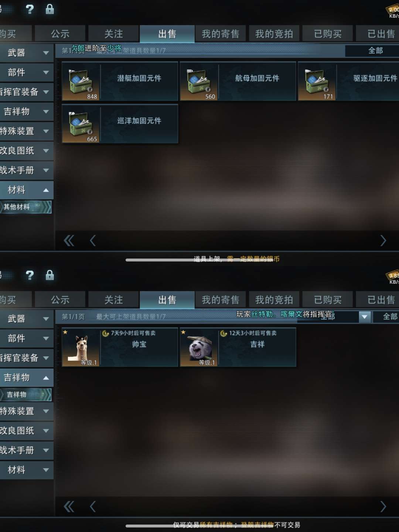Select 其他材料 subcategory
The image size is (399, 532).
click(x=26, y=207)
